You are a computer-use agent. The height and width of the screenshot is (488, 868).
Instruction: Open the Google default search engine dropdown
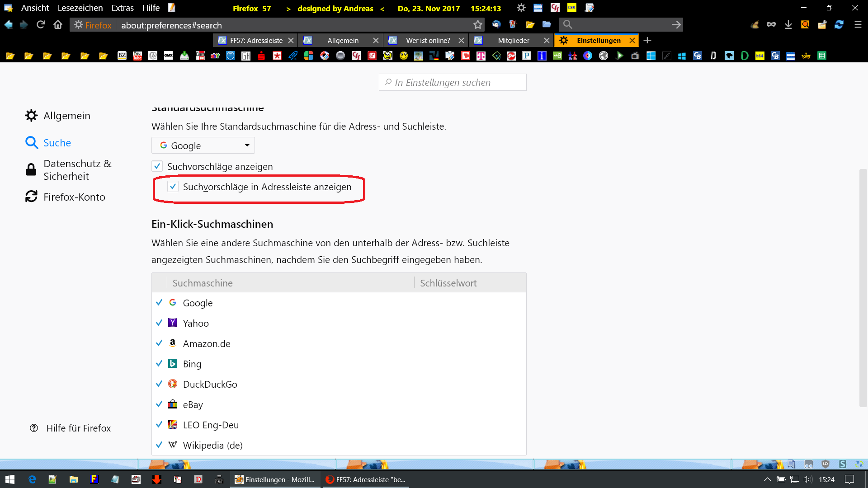[203, 145]
